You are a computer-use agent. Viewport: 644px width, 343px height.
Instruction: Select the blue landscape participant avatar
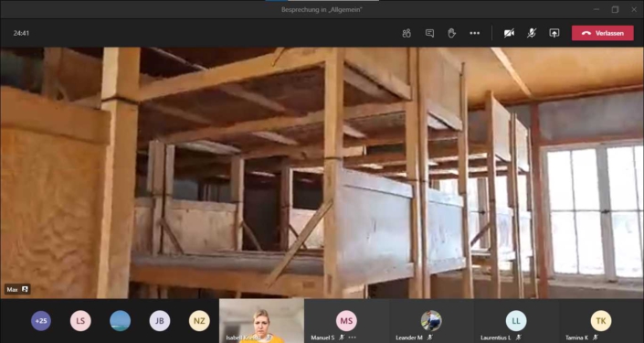pos(121,321)
